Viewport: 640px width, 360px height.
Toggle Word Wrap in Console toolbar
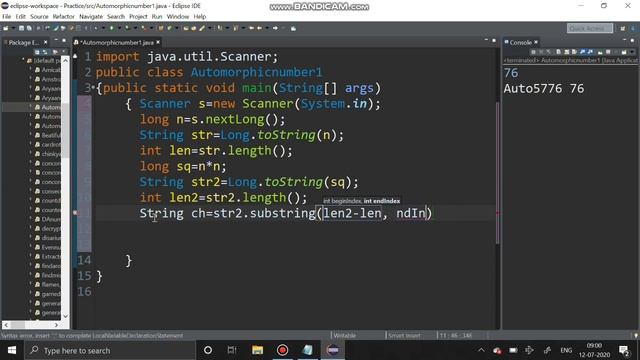click(574, 52)
